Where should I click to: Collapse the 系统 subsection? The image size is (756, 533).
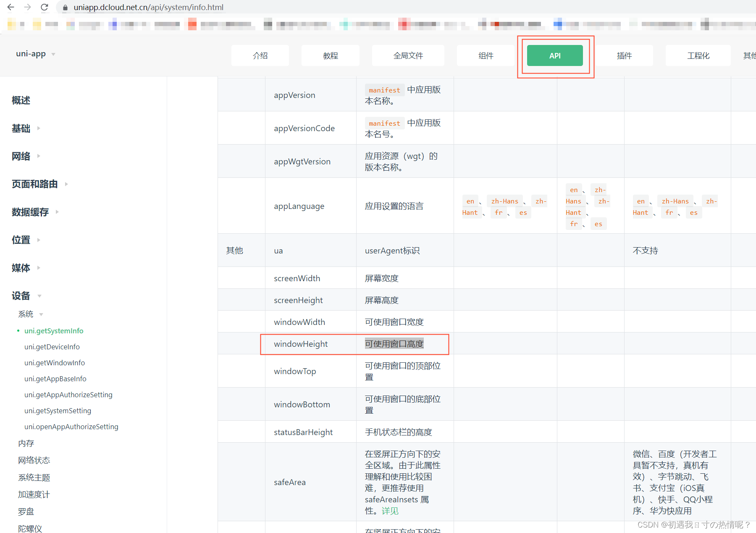pyautogui.click(x=31, y=314)
